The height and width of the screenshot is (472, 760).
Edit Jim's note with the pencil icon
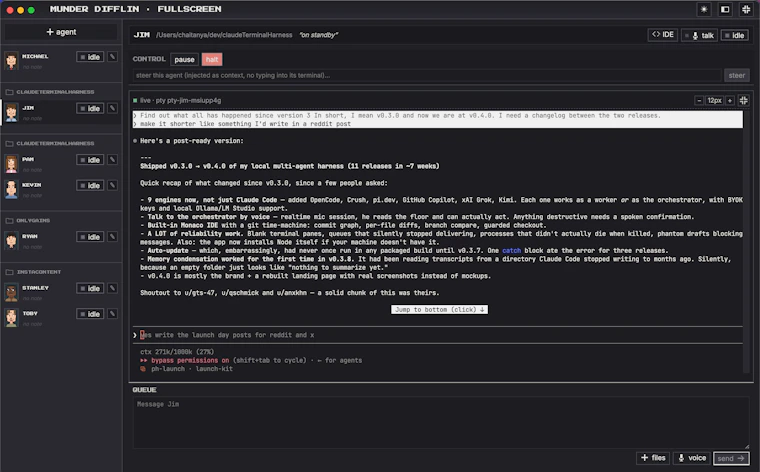(112, 108)
